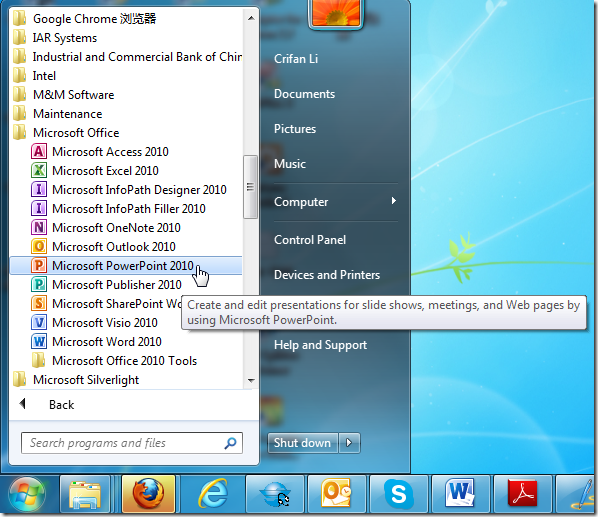Click the Microsoft Outlook 2010 icon
This screenshot has height=517, width=598.
pos(39,247)
